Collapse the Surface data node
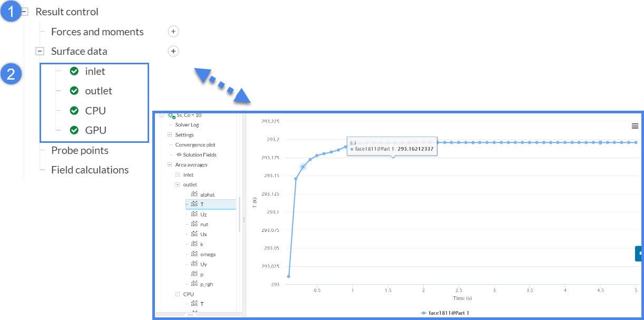This screenshot has width=644, height=320. click(40, 52)
